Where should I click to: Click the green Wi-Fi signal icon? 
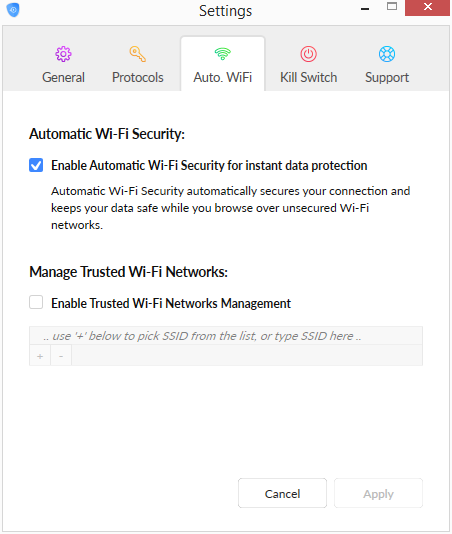click(x=223, y=54)
